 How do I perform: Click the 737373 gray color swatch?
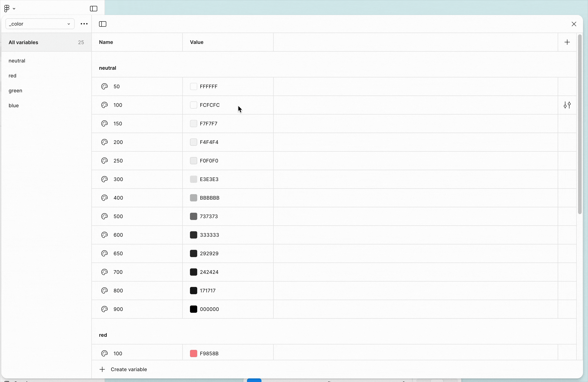(193, 217)
